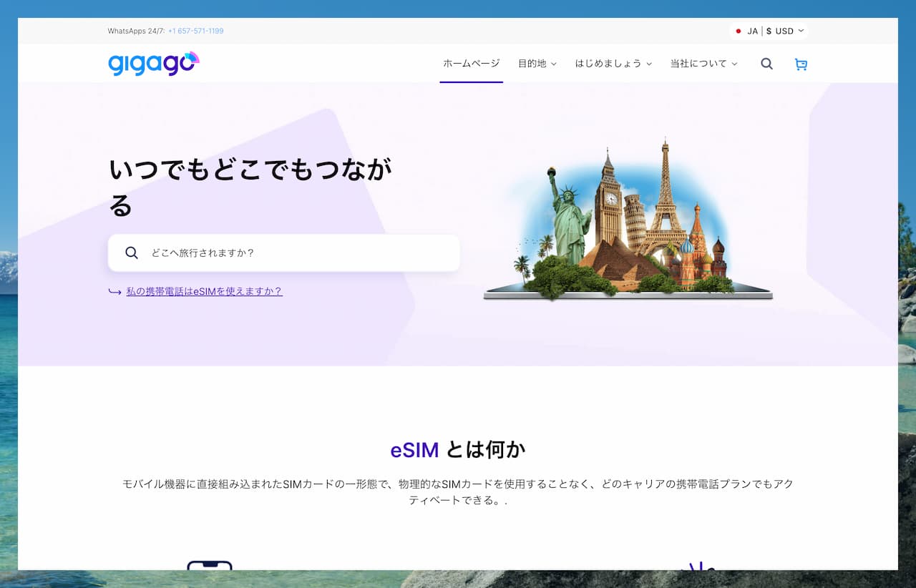Click the Japan flag icon in the top bar
The image size is (916, 588).
pyautogui.click(x=739, y=31)
